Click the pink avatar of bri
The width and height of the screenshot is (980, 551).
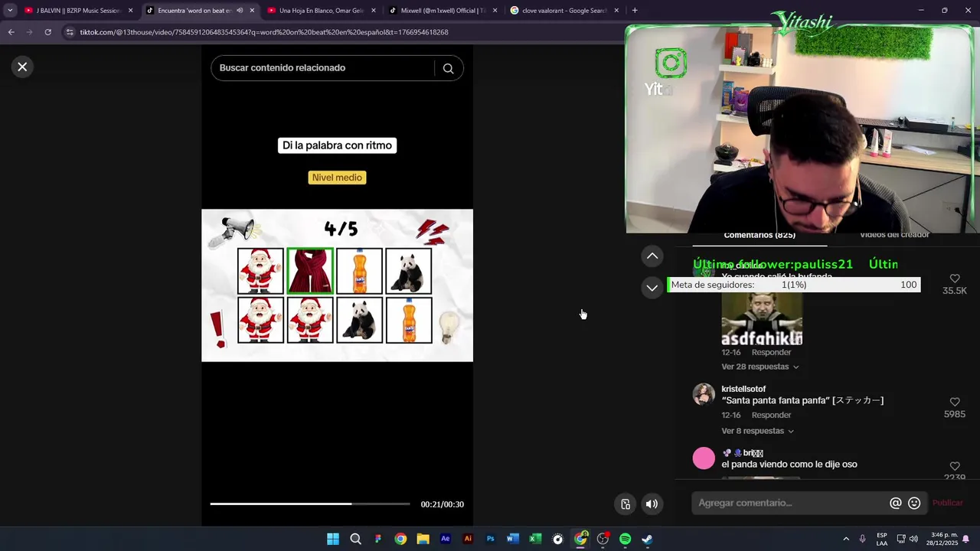[704, 458]
